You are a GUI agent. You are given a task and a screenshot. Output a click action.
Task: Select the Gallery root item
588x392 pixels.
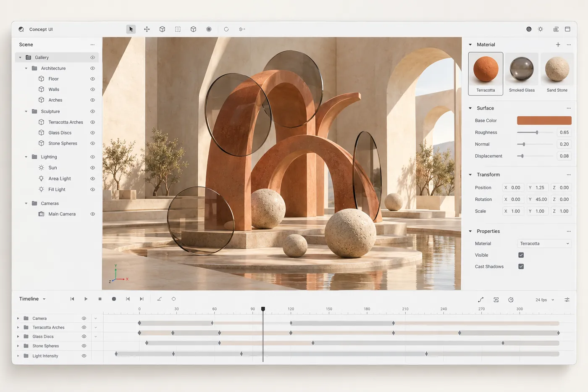pyautogui.click(x=57, y=57)
